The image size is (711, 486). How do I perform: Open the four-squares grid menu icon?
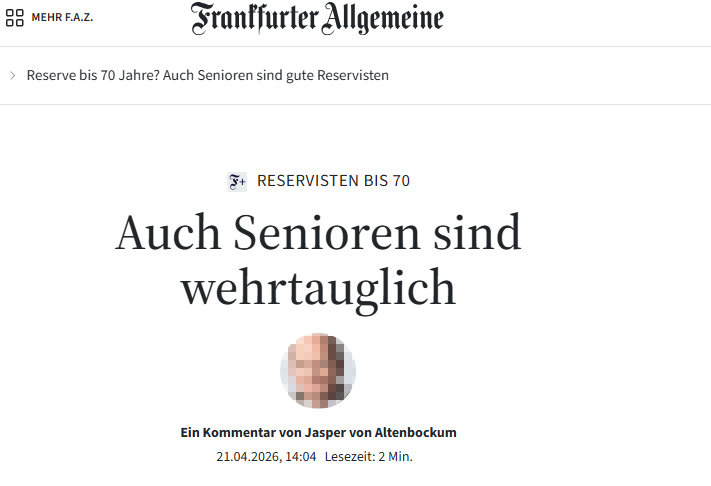(15, 18)
